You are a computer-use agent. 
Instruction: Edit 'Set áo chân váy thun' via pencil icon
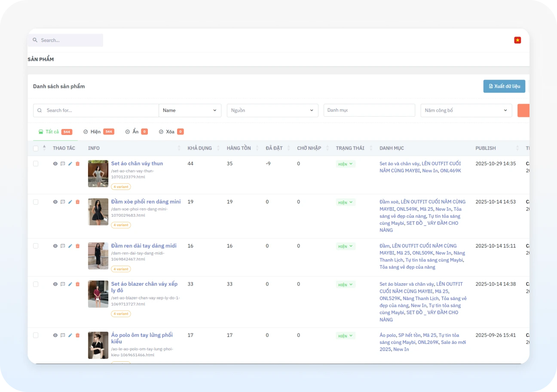[x=70, y=163]
